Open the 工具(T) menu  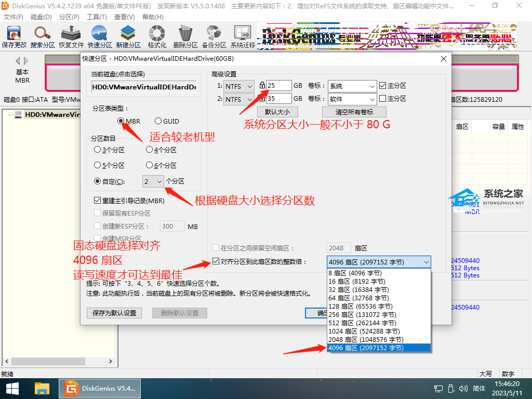click(97, 17)
